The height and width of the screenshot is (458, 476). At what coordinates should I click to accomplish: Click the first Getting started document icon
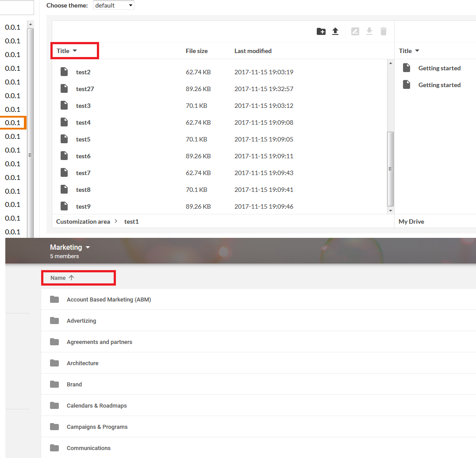click(x=406, y=67)
